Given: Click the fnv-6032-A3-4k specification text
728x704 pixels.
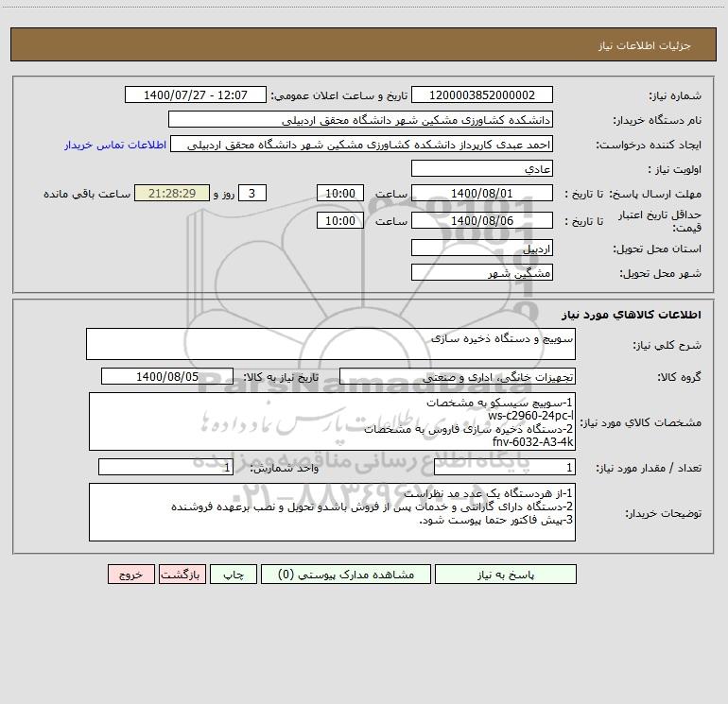Looking at the screenshot, I should [x=533, y=442].
